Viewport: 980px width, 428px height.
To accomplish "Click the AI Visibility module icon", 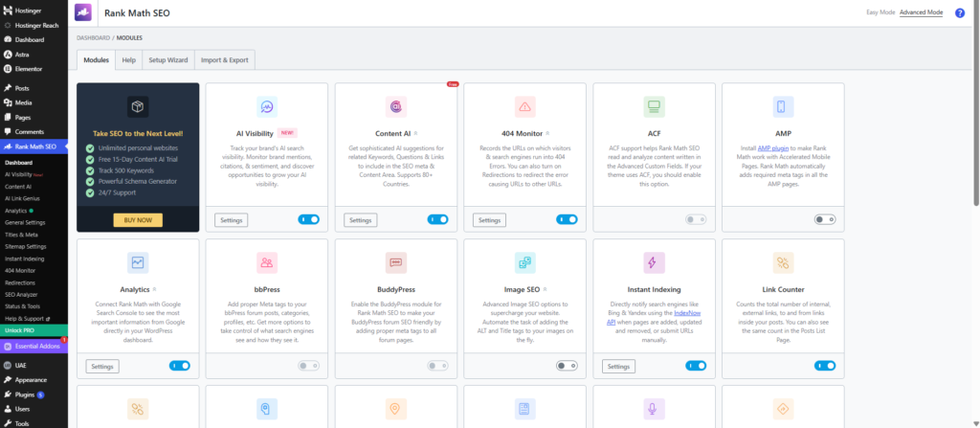I will coord(267,107).
